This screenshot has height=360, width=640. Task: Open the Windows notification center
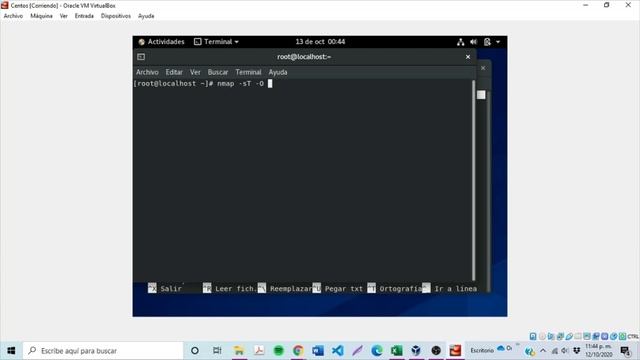[x=625, y=351]
